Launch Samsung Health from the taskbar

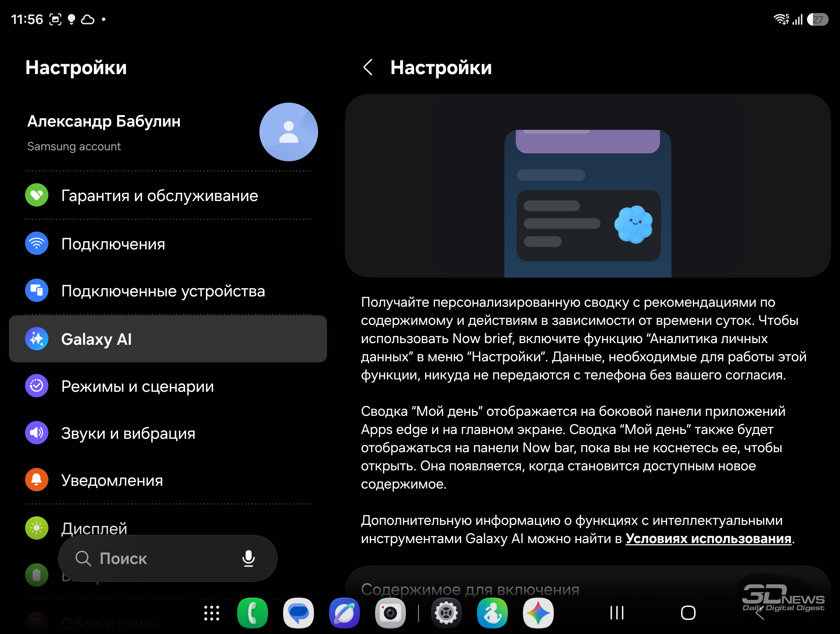click(x=492, y=613)
